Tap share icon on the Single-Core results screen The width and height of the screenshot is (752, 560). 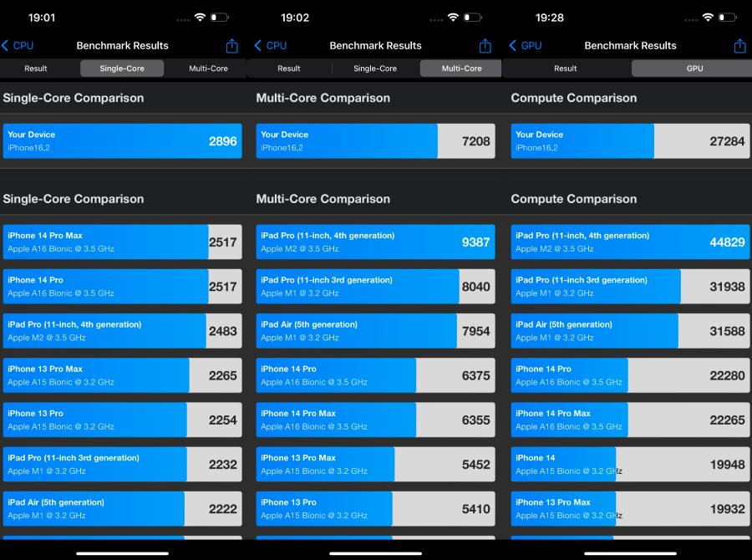232,46
